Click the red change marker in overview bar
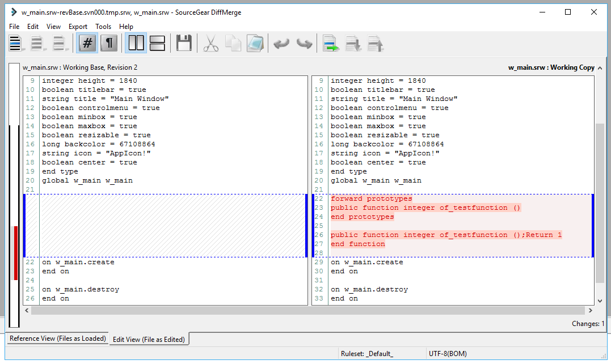 (16, 253)
